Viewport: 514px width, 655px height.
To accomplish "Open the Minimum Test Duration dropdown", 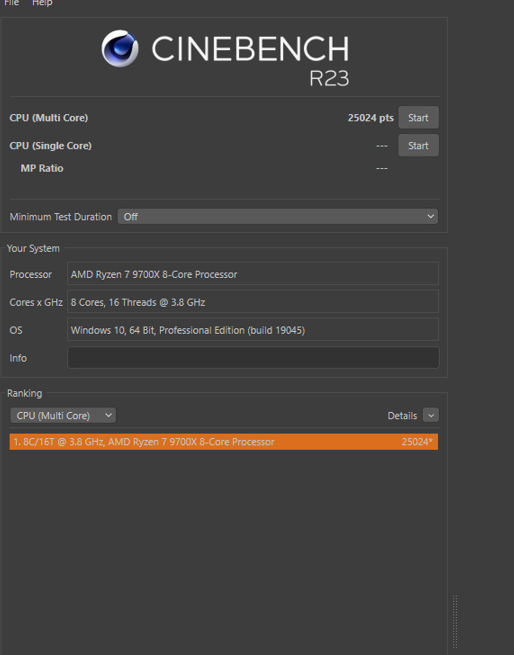I will [278, 217].
